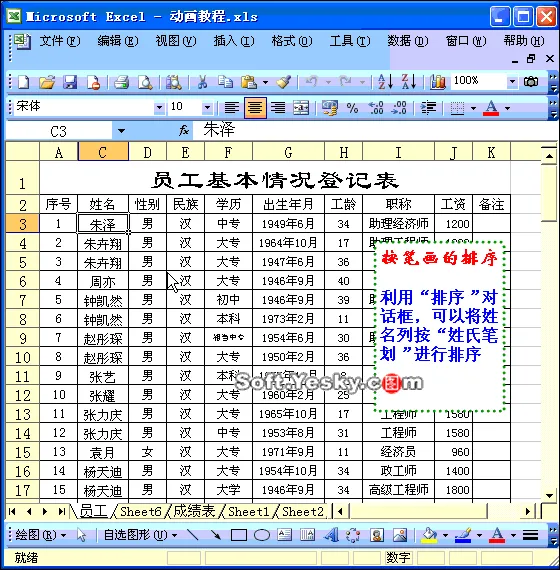Toggle center alignment
560x570 pixels.
point(255,108)
